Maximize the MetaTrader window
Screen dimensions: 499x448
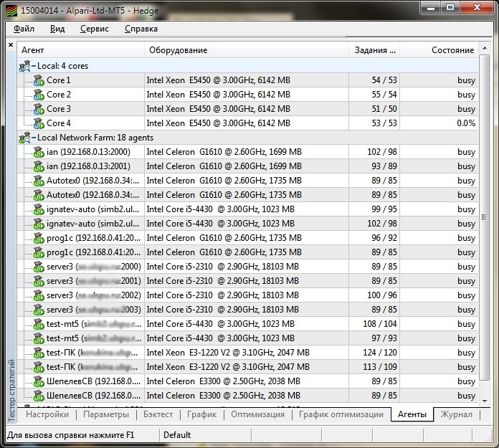(450, 8)
